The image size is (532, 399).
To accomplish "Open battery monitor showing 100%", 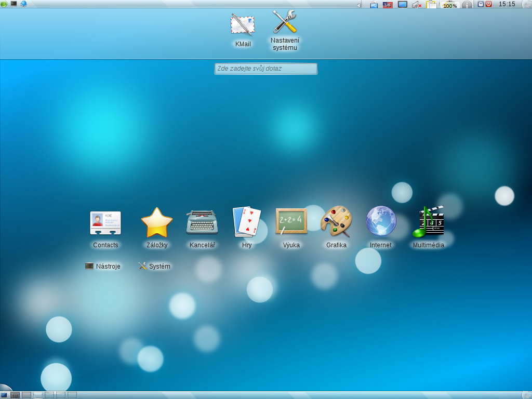I will [450, 5].
